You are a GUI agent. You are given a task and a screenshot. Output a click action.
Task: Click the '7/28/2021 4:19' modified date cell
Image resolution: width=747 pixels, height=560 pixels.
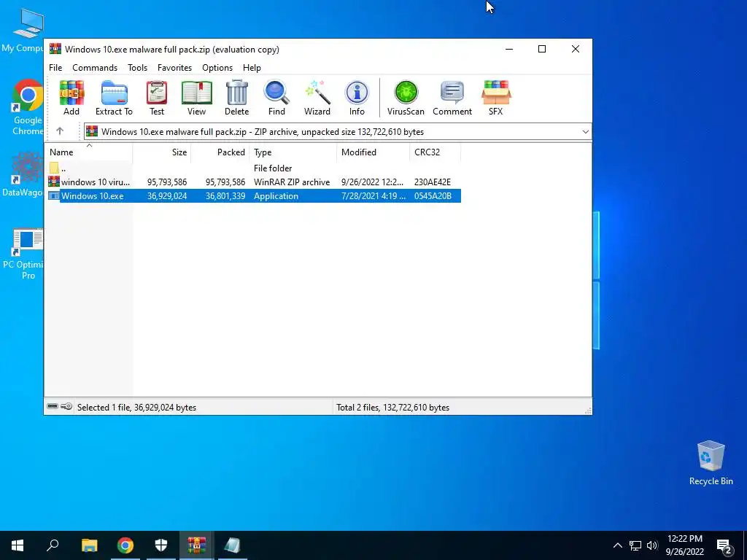pos(373,195)
